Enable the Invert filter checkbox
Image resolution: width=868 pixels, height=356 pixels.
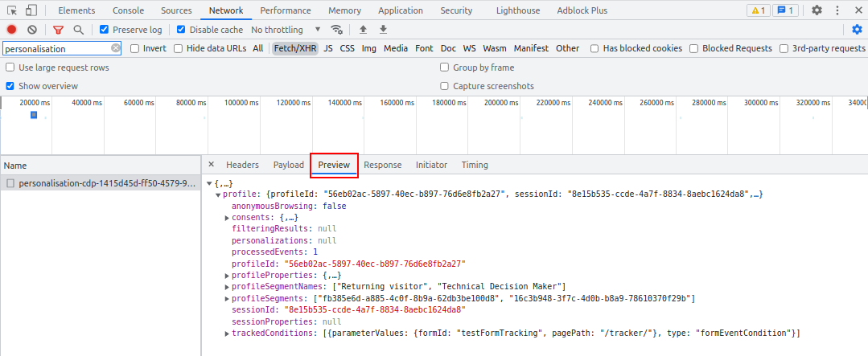[134, 49]
